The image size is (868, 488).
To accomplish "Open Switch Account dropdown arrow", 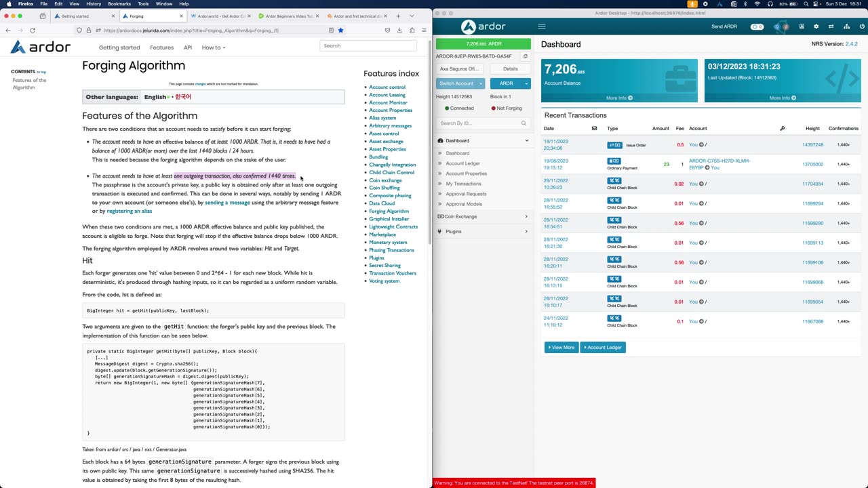I will [481, 83].
